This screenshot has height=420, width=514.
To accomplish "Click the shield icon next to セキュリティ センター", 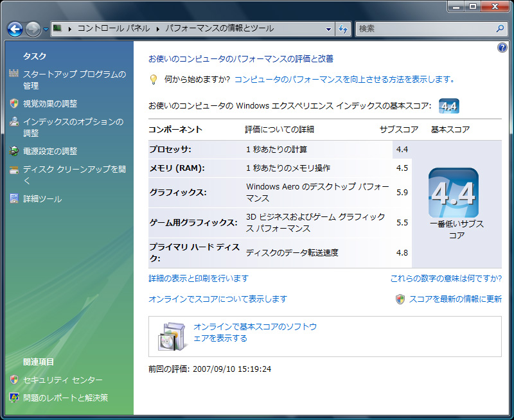I will click(14, 380).
